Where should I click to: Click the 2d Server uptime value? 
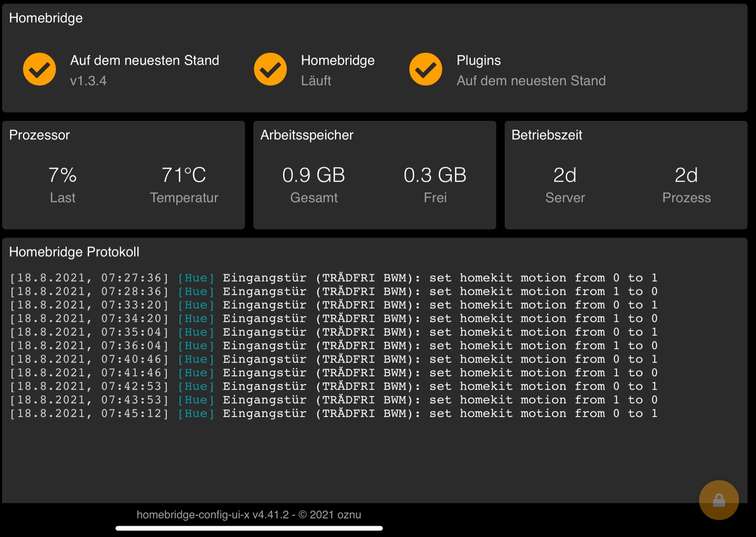[x=565, y=175]
